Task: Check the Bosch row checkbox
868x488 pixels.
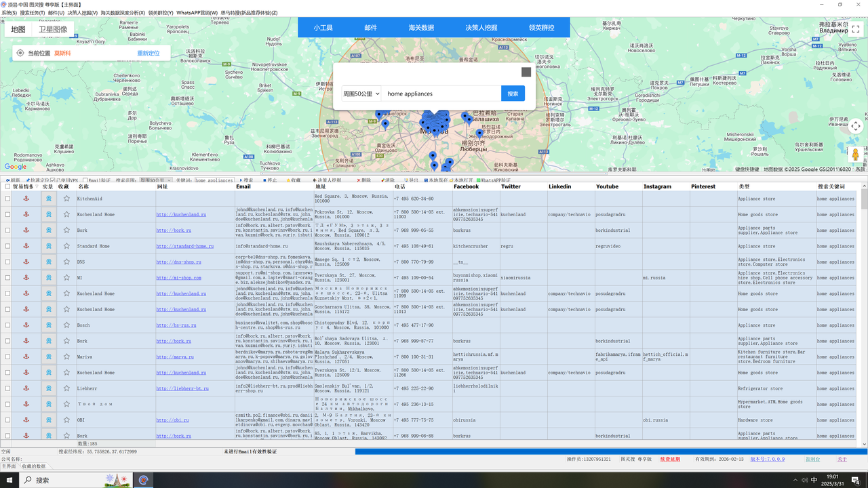Action: click(x=7, y=325)
